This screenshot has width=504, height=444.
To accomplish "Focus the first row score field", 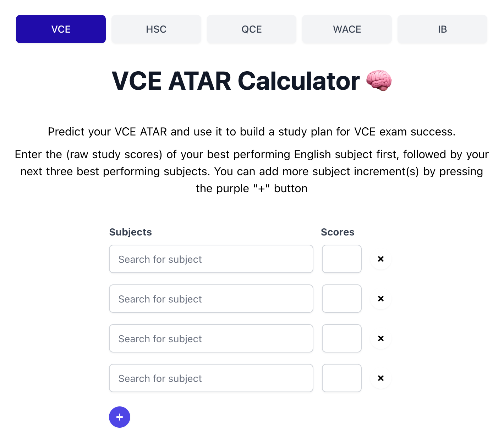I will click(x=342, y=259).
